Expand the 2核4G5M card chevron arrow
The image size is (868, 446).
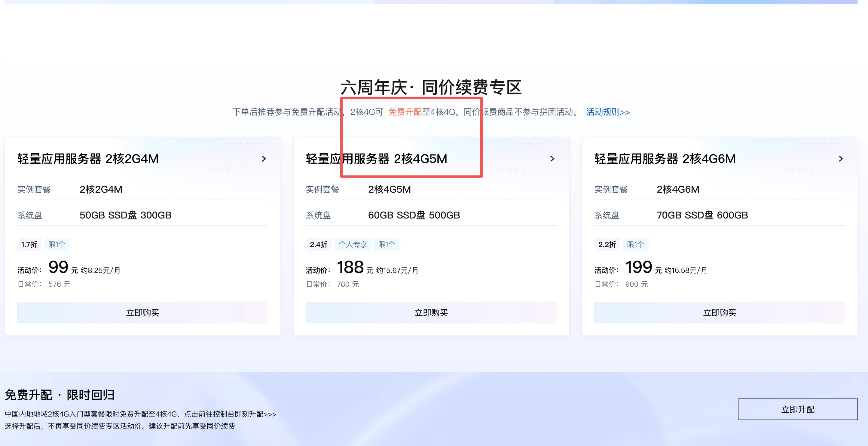tap(552, 159)
